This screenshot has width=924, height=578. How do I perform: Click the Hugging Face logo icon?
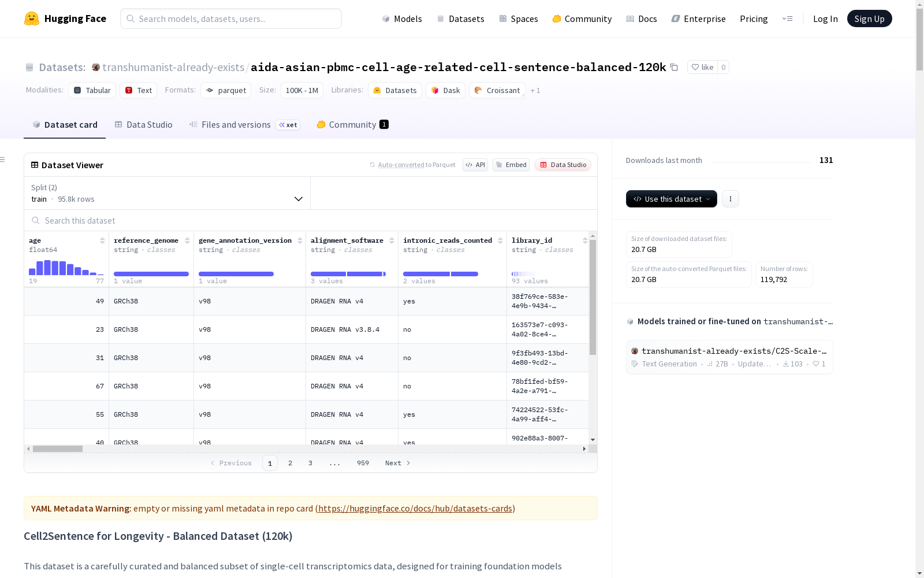(32, 18)
